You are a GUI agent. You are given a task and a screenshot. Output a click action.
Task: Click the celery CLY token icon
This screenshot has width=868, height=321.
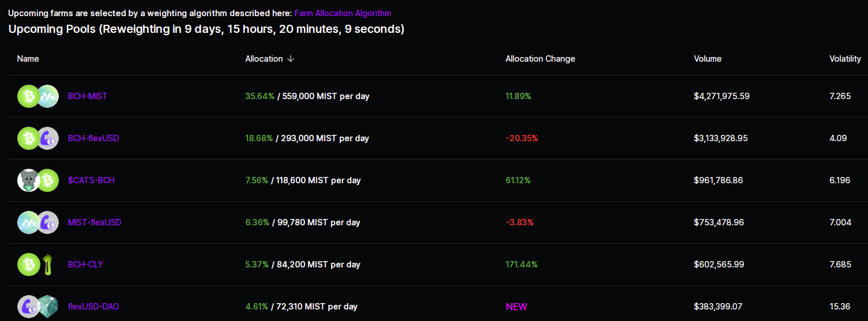click(x=48, y=265)
